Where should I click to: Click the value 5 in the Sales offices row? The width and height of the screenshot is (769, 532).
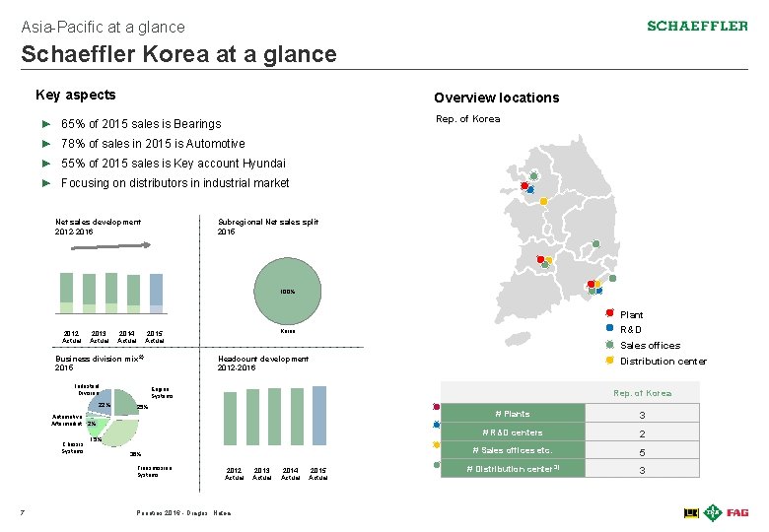[x=642, y=452]
